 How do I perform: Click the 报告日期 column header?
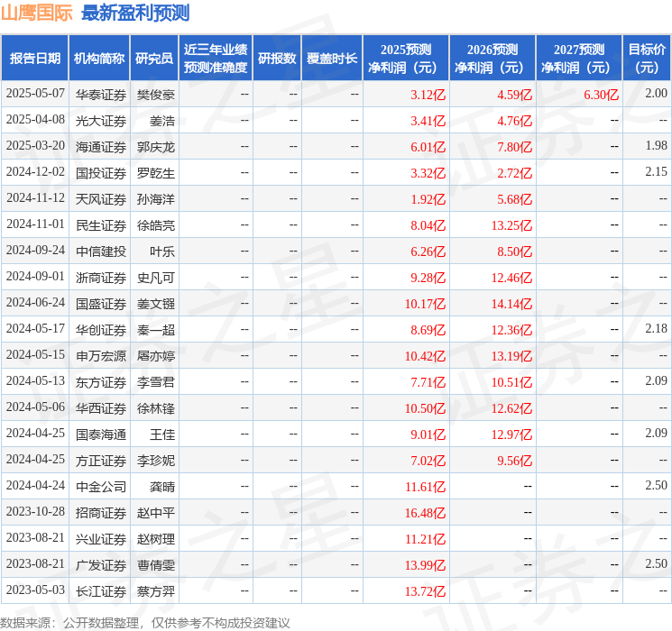(x=34, y=59)
